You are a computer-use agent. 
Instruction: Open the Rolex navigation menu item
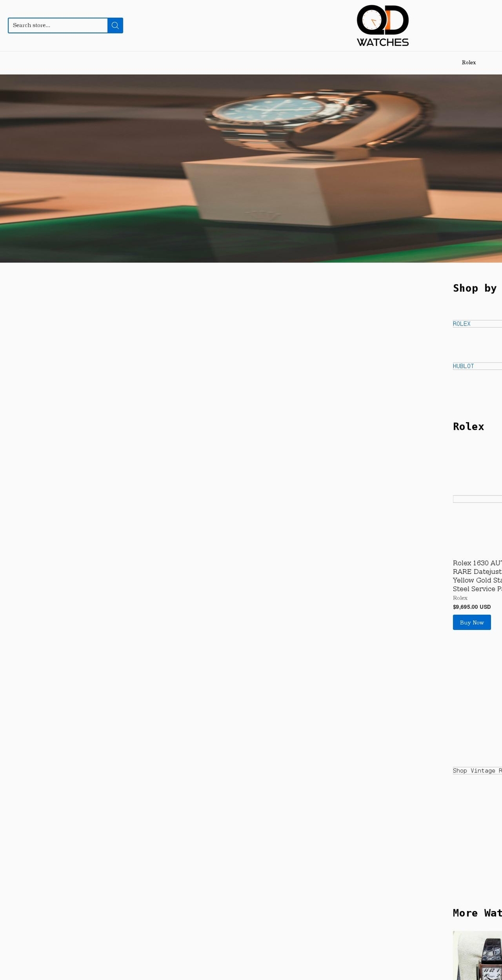point(469,63)
